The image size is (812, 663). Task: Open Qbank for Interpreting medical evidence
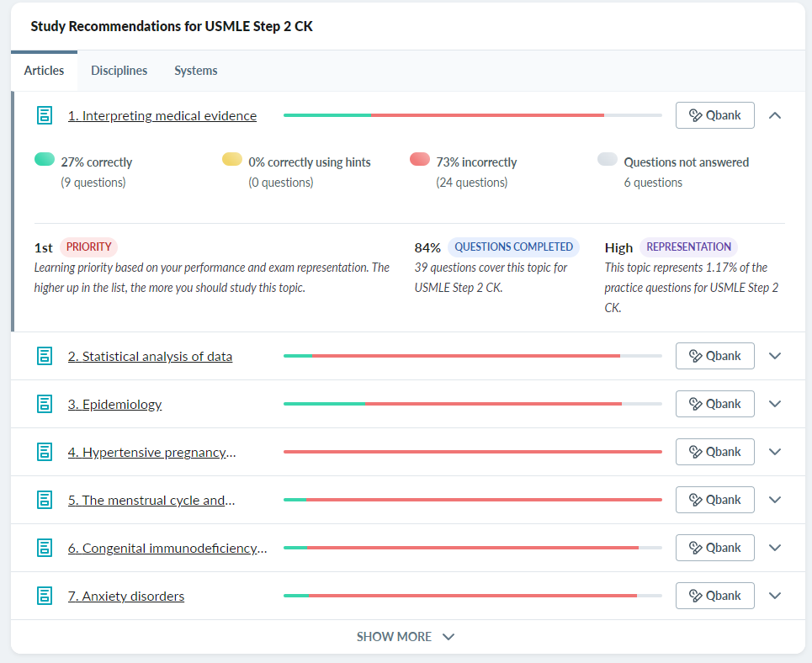(714, 115)
